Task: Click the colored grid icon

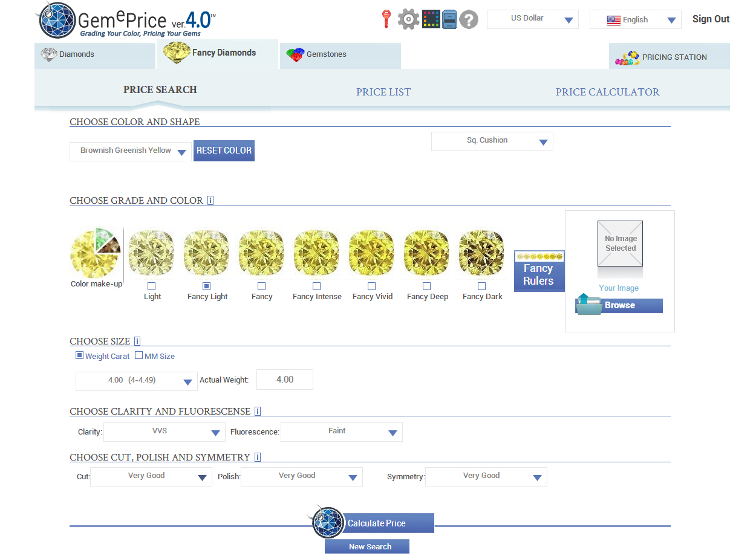Action: pos(431,19)
